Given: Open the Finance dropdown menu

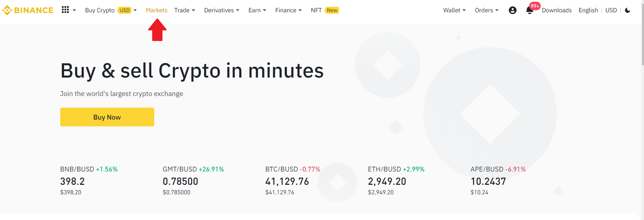Looking at the screenshot, I should point(288,10).
